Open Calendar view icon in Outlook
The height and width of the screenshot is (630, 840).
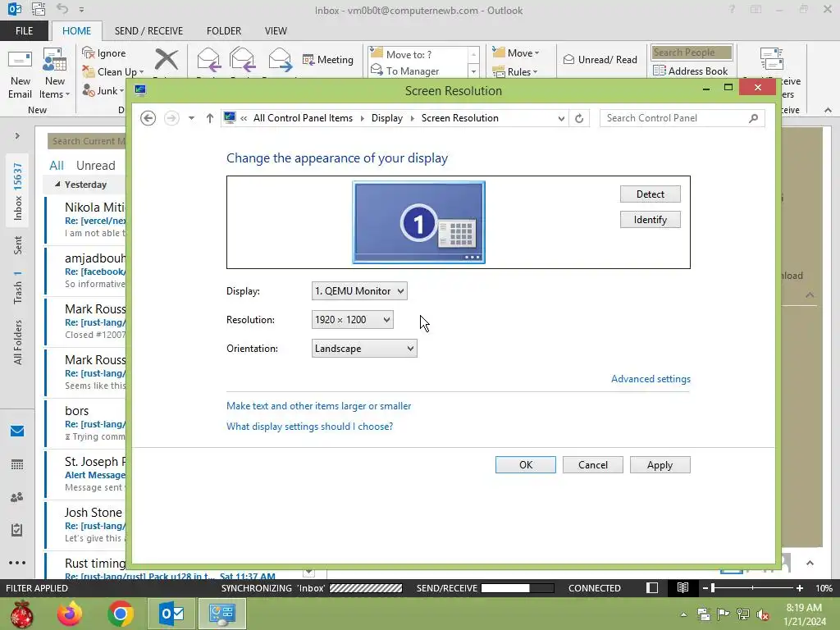pyautogui.click(x=17, y=464)
